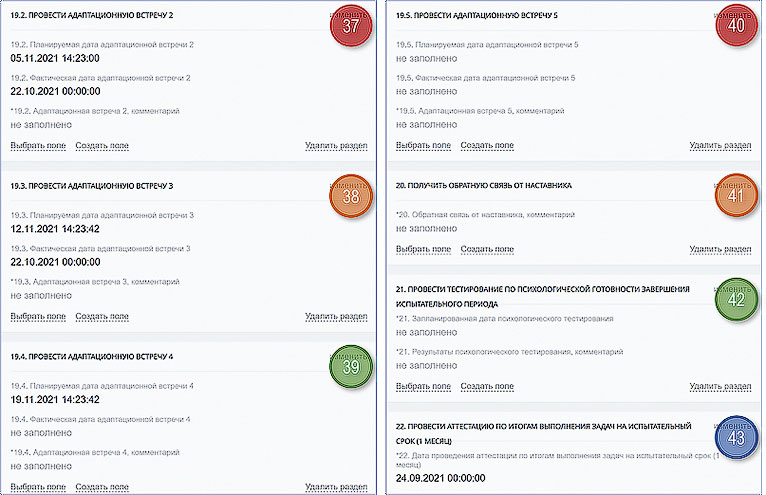Click blue circle marker number 43
This screenshot has width=766, height=495.
[736, 437]
